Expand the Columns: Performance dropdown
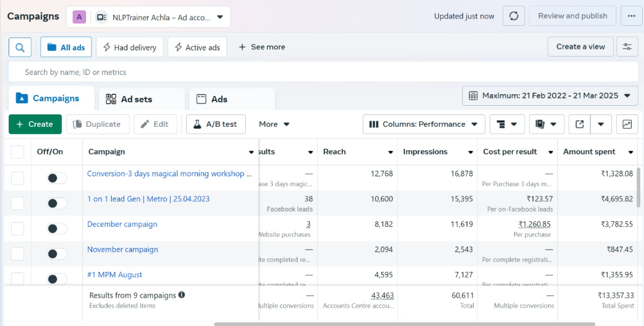Viewport: 644px width, 326px height. 423,124
